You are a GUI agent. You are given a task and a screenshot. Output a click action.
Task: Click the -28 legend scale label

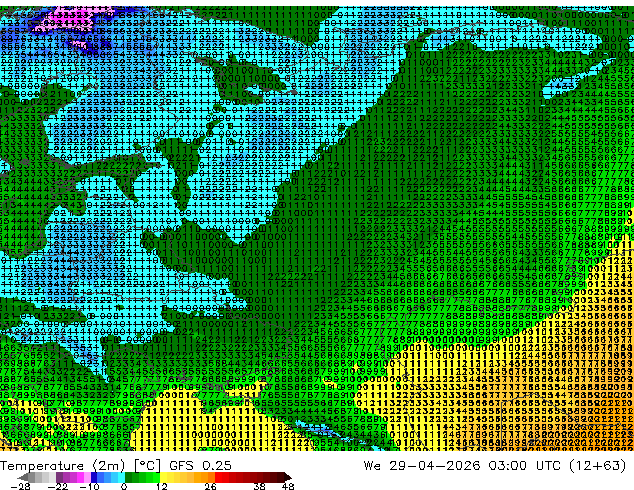point(21,486)
